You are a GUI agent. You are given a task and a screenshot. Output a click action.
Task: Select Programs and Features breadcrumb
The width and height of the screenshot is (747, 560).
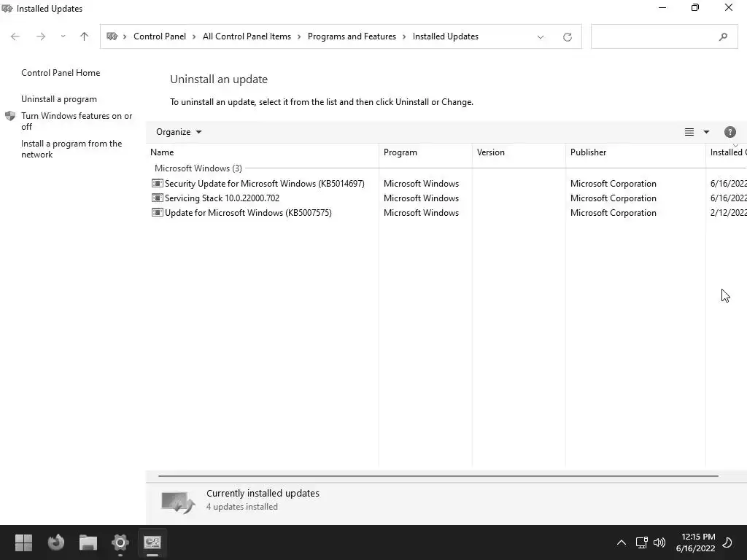coord(352,36)
